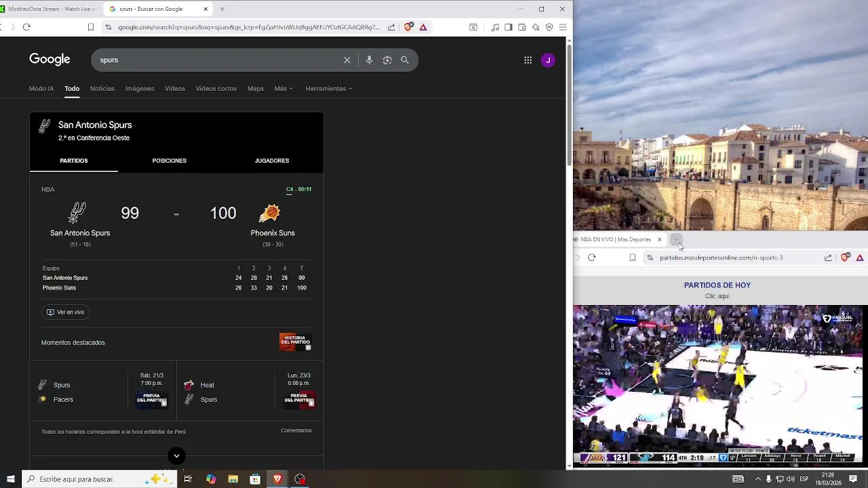Open the Brave Wallet icon
Screen dimensions: 868x488
(x=522, y=27)
